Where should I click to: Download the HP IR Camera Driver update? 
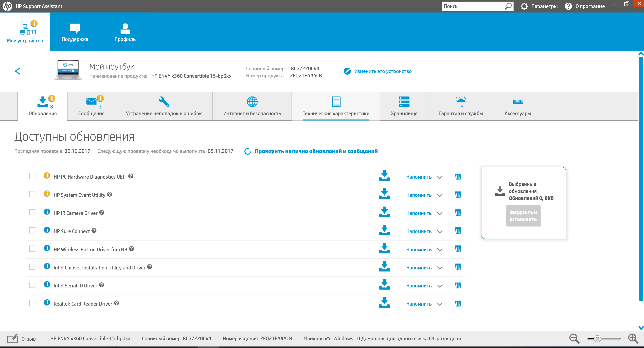coord(384,212)
